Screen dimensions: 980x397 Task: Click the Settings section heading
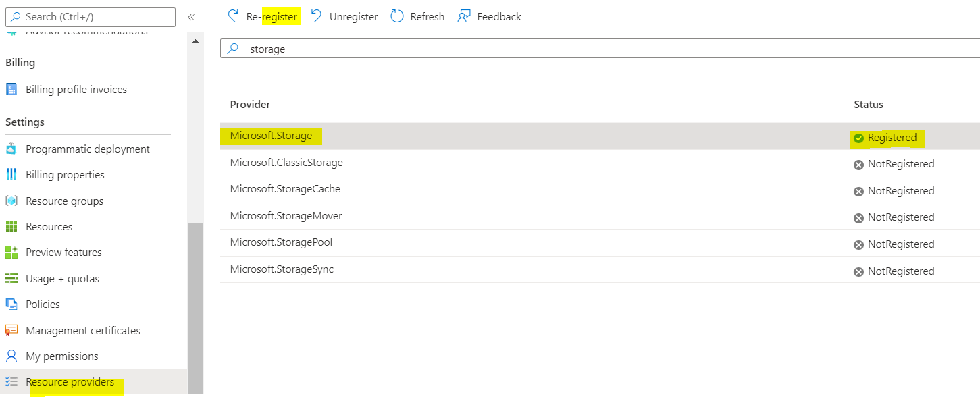(x=25, y=122)
